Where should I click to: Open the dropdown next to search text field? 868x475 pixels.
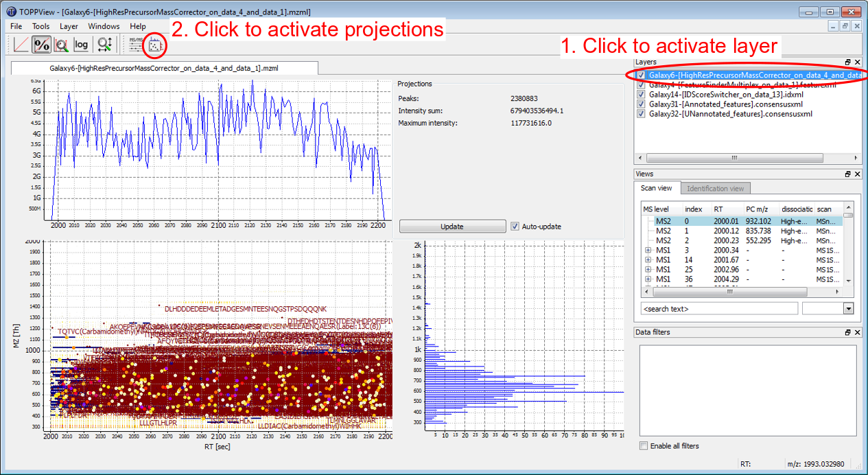click(849, 309)
